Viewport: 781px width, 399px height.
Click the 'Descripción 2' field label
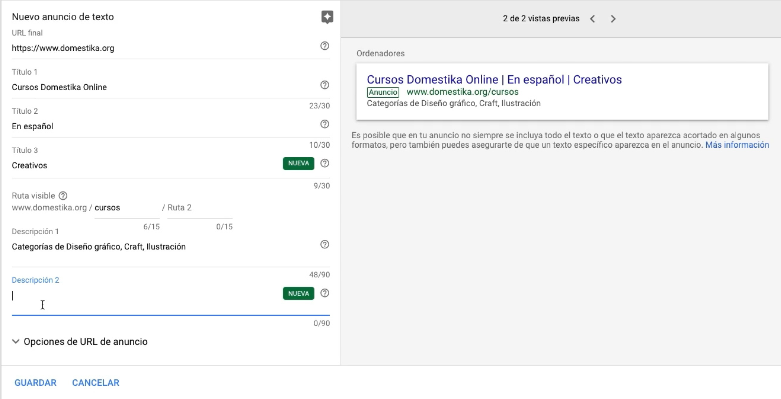coord(35,280)
